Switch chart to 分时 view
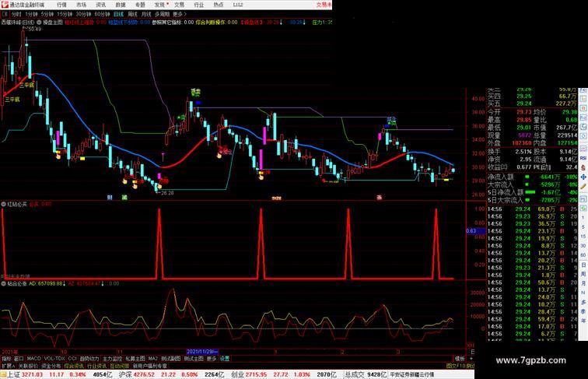 tap(16, 14)
